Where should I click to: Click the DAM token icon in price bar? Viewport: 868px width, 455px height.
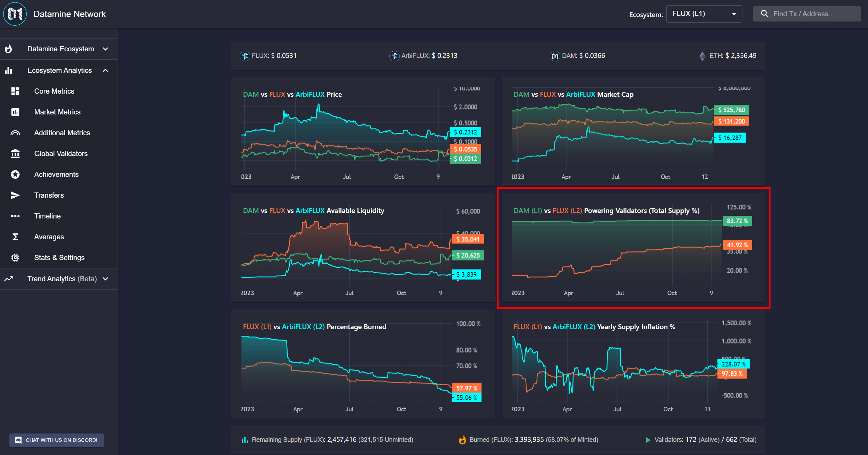(x=555, y=56)
